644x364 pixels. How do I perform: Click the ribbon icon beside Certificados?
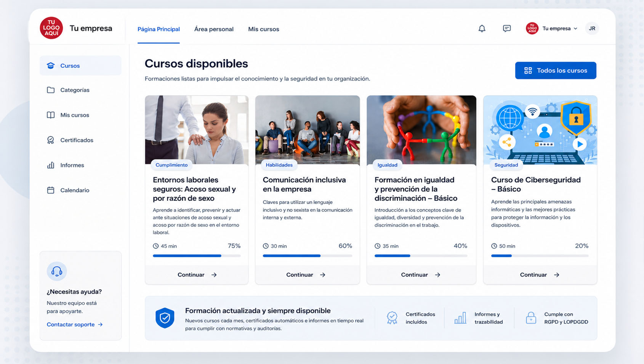point(51,140)
